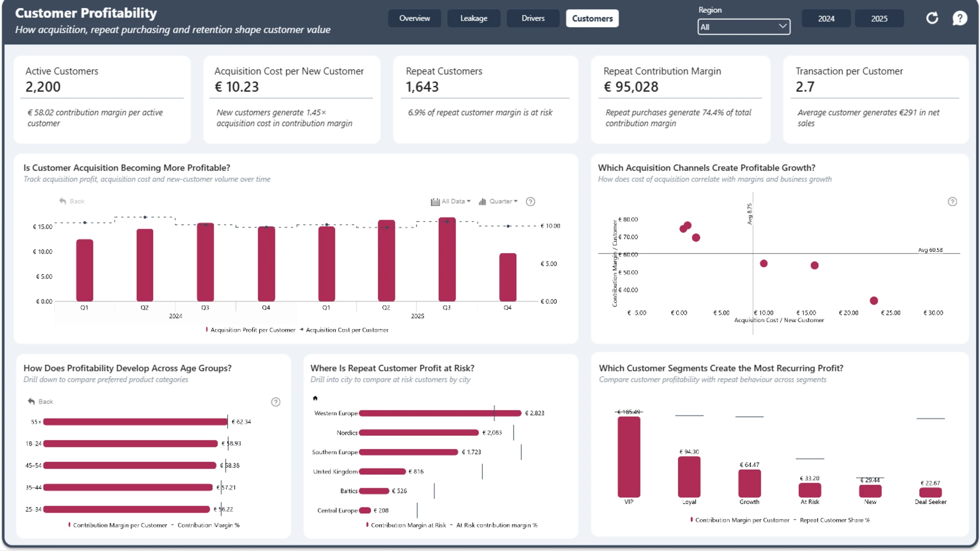
Task: Click the help icon in acquisition profitability chart
Action: click(530, 202)
